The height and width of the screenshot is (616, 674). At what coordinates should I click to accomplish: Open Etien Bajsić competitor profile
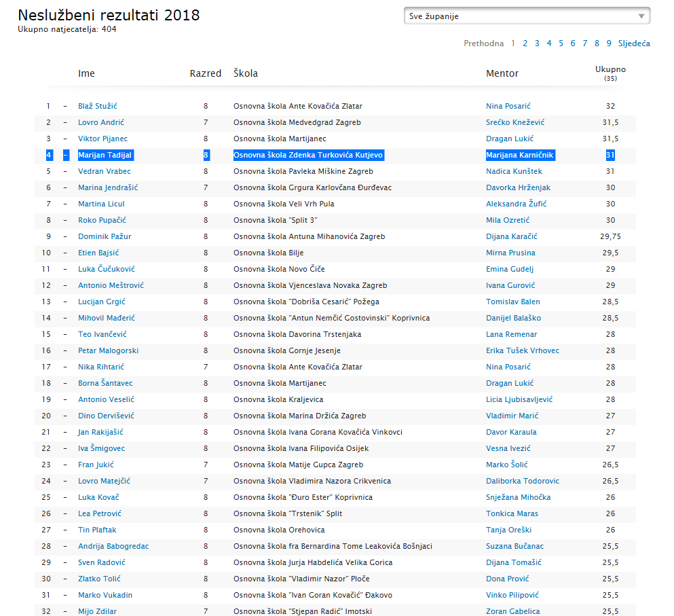coord(98,253)
